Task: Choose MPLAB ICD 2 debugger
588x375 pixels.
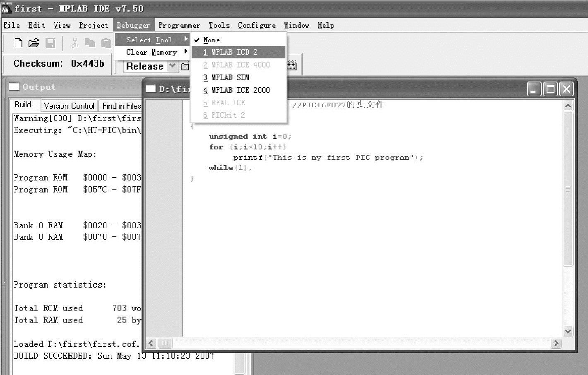Action: 238,52
